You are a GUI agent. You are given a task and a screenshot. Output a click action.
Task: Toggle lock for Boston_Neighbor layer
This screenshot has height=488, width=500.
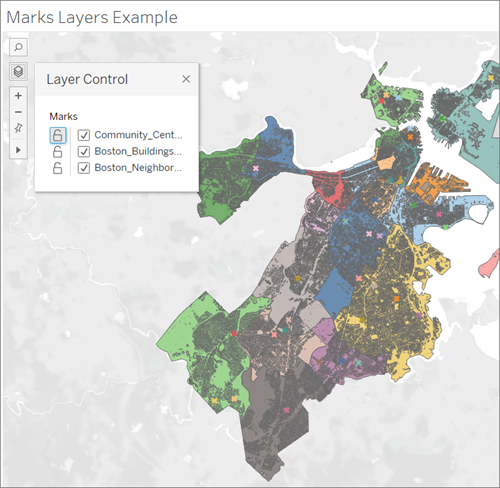(x=58, y=168)
